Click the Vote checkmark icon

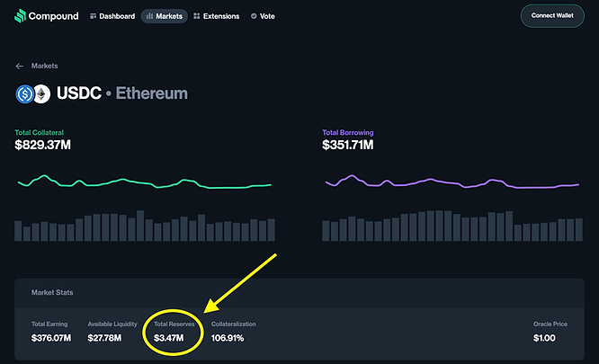tap(254, 16)
